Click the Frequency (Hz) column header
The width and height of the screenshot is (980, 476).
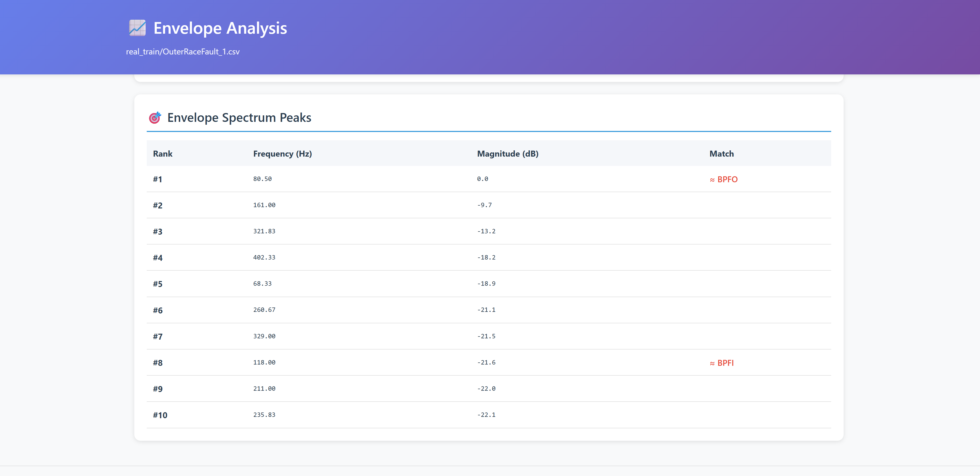click(x=282, y=154)
